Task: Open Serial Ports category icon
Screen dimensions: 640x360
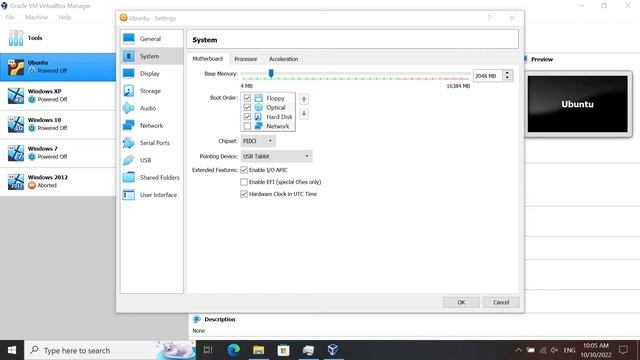Action: 129,143
